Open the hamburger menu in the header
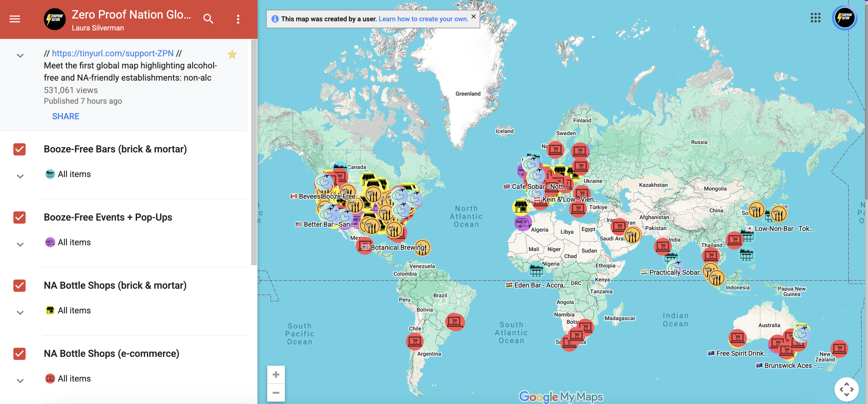Image resolution: width=868 pixels, height=404 pixels. [x=15, y=19]
